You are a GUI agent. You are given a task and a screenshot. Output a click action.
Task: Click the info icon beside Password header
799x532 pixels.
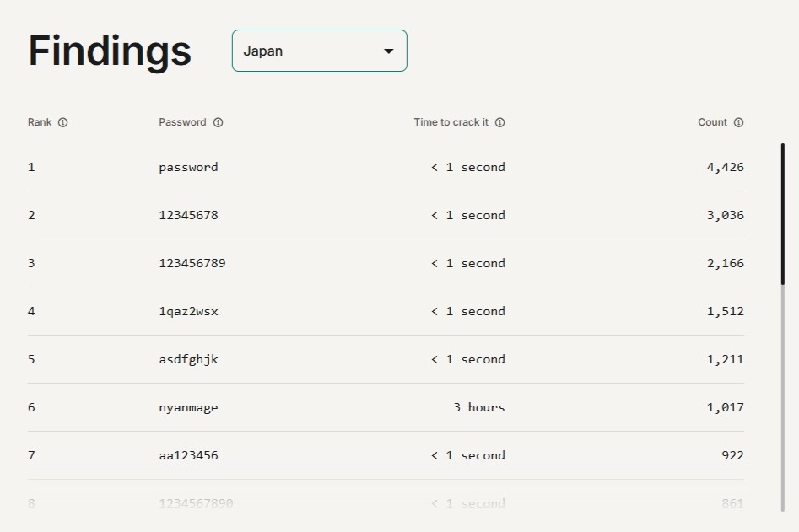tap(219, 122)
